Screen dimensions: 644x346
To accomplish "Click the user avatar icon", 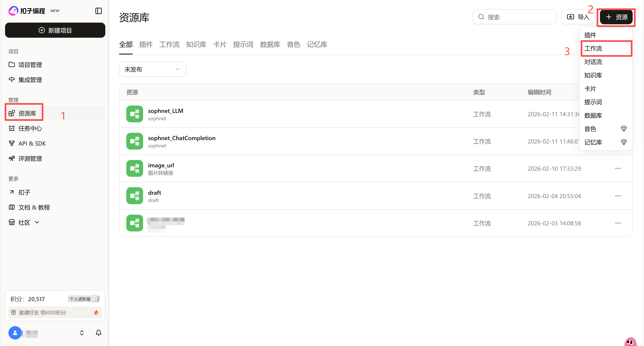I will tap(15, 333).
